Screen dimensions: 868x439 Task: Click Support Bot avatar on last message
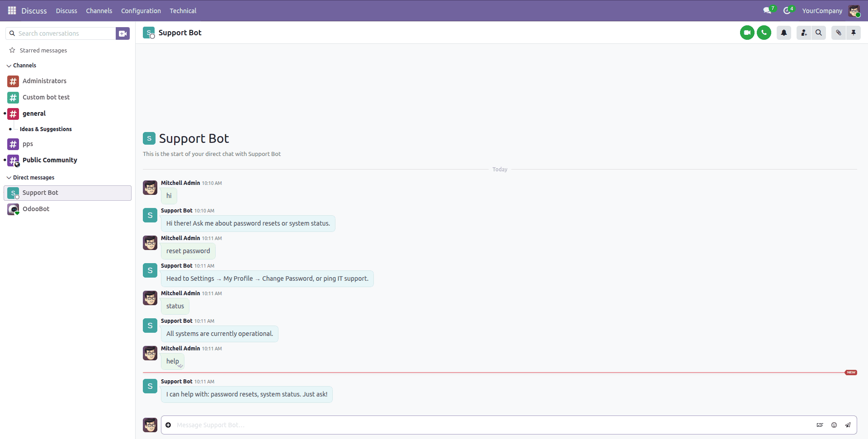(x=150, y=386)
